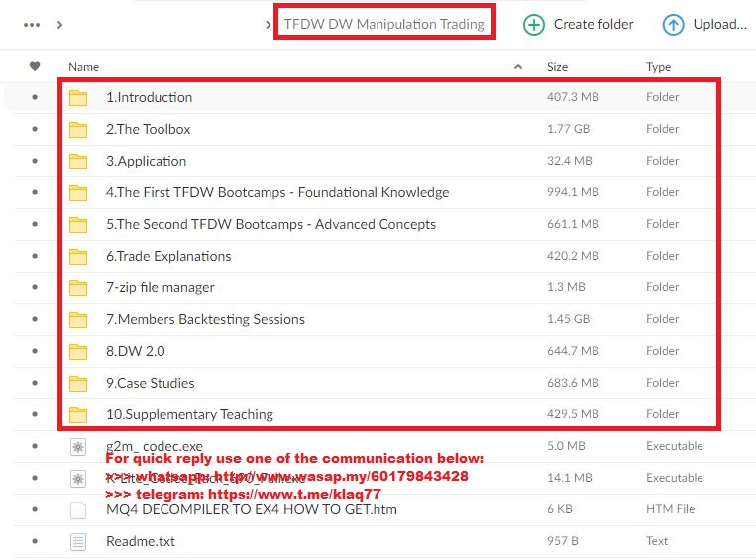Select the Readme.txt file name

coord(141,542)
